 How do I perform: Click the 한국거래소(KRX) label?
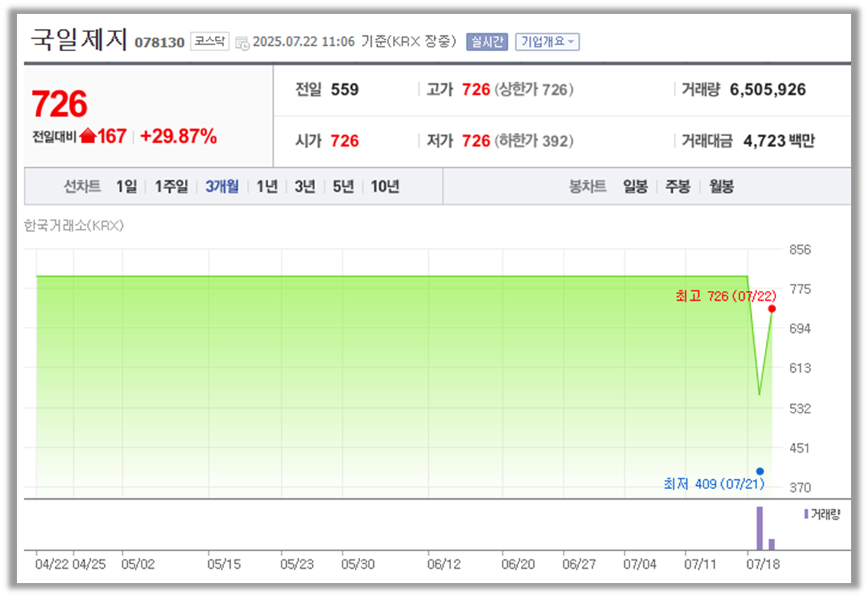pyautogui.click(x=73, y=225)
